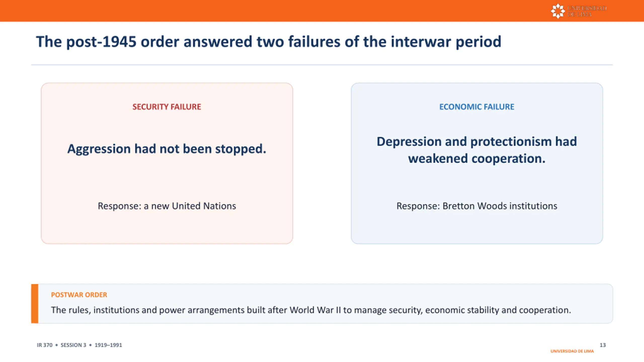Click the orange accent bar of the callout
Image resolution: width=644 pixels, height=362 pixels.
[35, 303]
